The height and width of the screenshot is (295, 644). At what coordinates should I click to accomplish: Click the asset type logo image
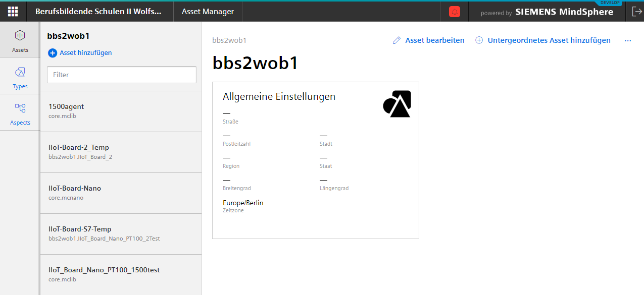(397, 104)
